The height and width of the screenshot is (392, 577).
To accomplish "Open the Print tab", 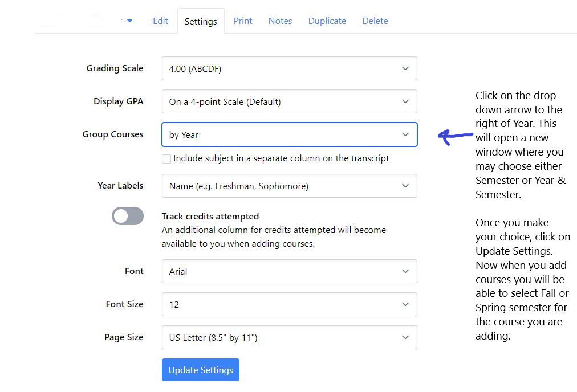I will pyautogui.click(x=243, y=21).
